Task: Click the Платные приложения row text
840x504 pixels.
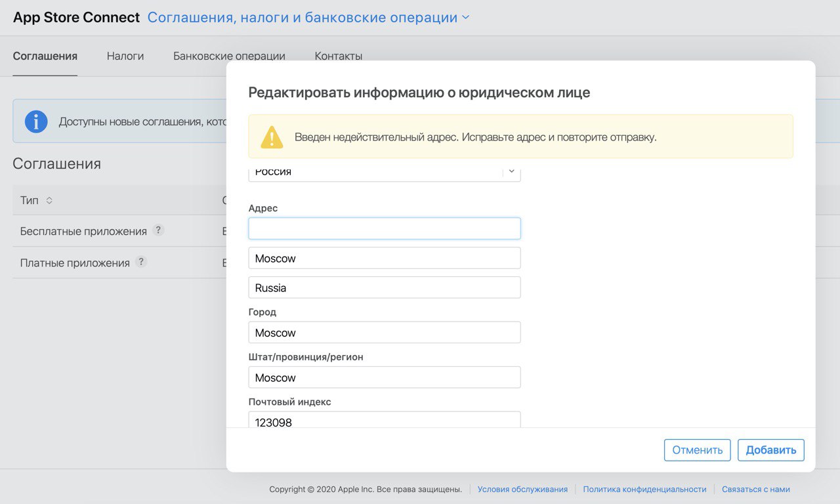Action: pyautogui.click(x=75, y=262)
